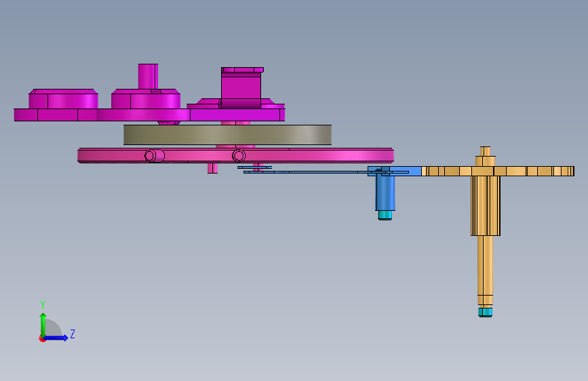This screenshot has width=588, height=381.
Task: Click the red origin ball of the triad
Action: pos(41,338)
